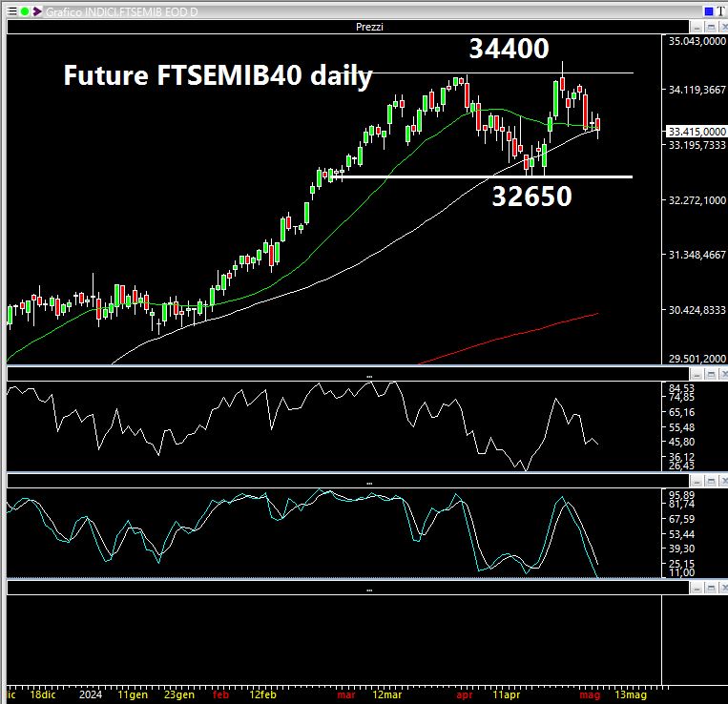
Task: Click the 34.119,3667 price axis value
Action: point(697,90)
